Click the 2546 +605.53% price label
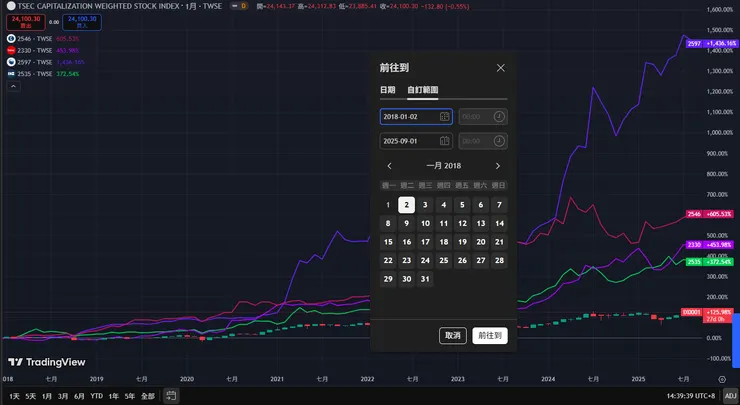Screen dimensions: 740x405 click(x=709, y=214)
